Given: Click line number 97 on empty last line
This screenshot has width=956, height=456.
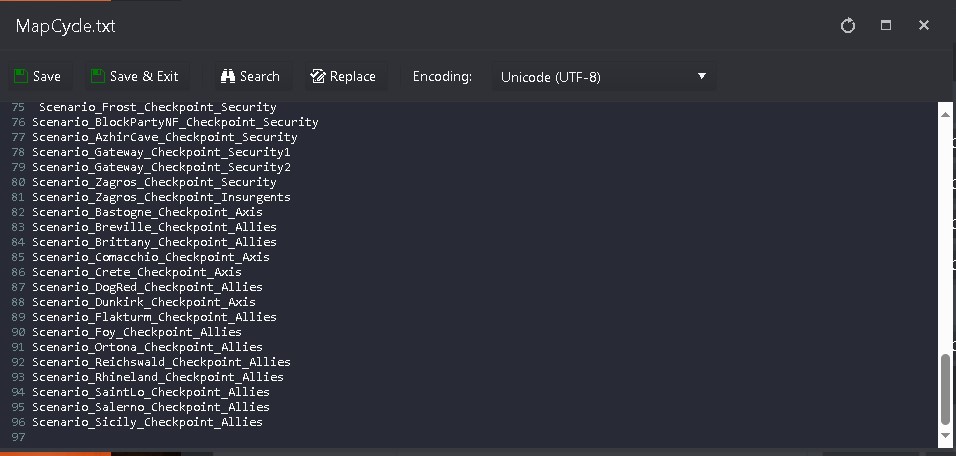Looking at the screenshot, I should tap(18, 436).
